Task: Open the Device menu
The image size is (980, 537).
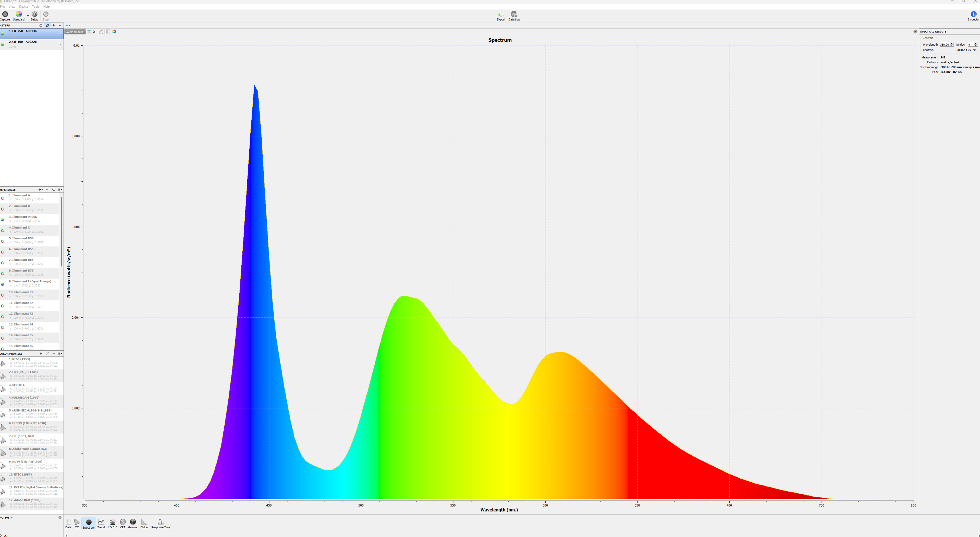Action: point(23,7)
